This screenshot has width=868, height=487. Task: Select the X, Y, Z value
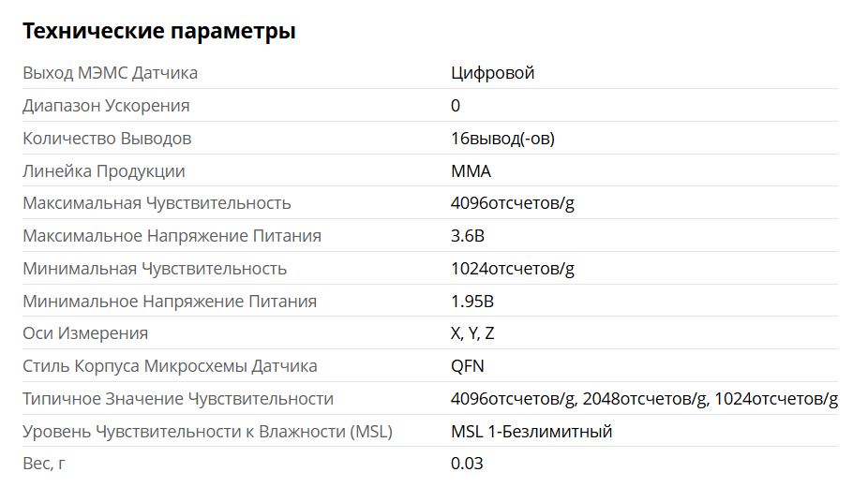click(472, 333)
